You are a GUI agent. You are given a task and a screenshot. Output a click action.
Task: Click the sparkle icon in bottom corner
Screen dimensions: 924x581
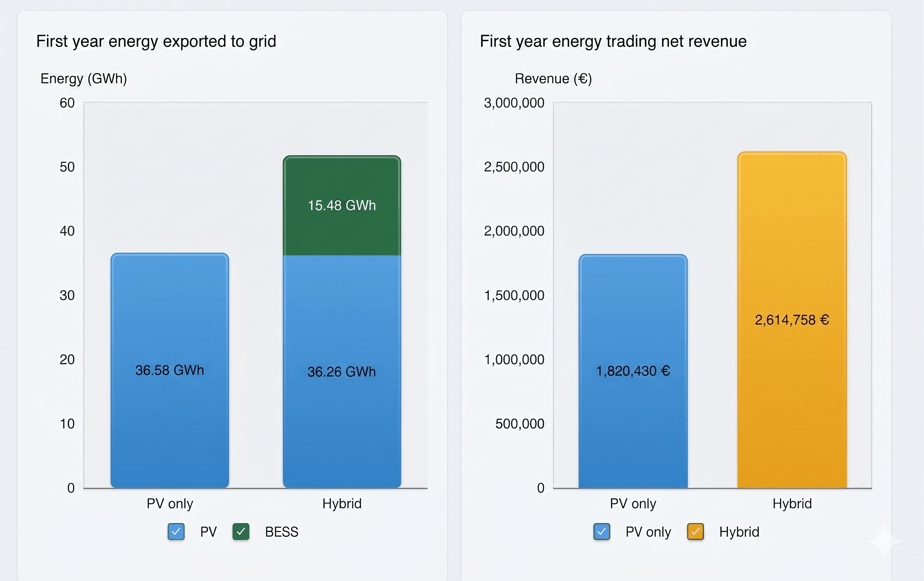(884, 541)
